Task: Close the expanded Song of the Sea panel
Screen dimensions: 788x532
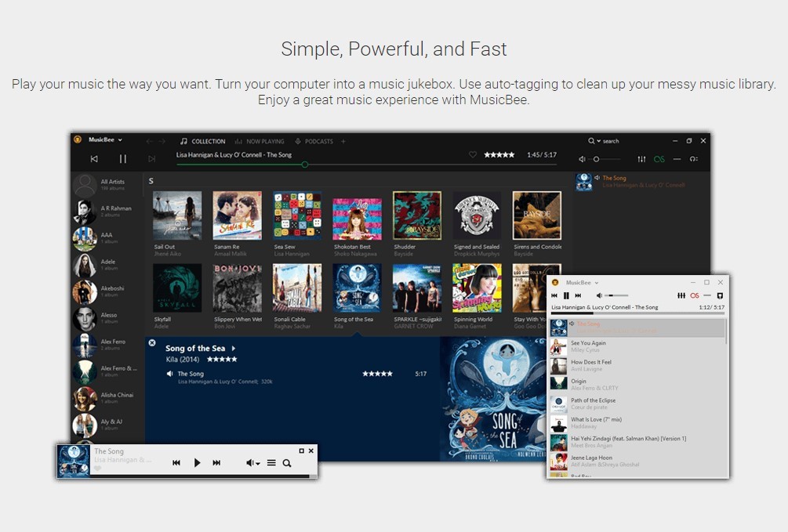Action: [152, 342]
